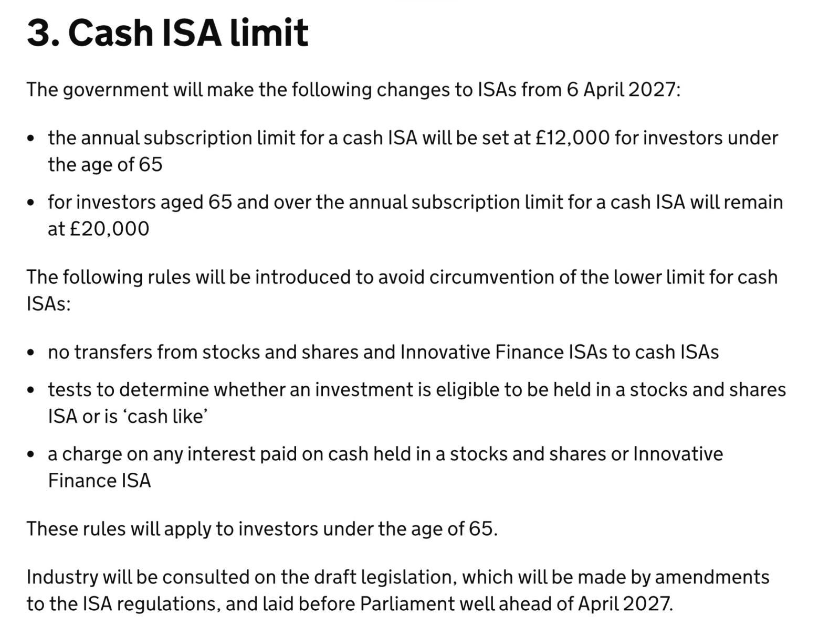Click the "no transfers from stocks and shares" bullet
This screenshot has width=840, height=637.
click(x=383, y=352)
